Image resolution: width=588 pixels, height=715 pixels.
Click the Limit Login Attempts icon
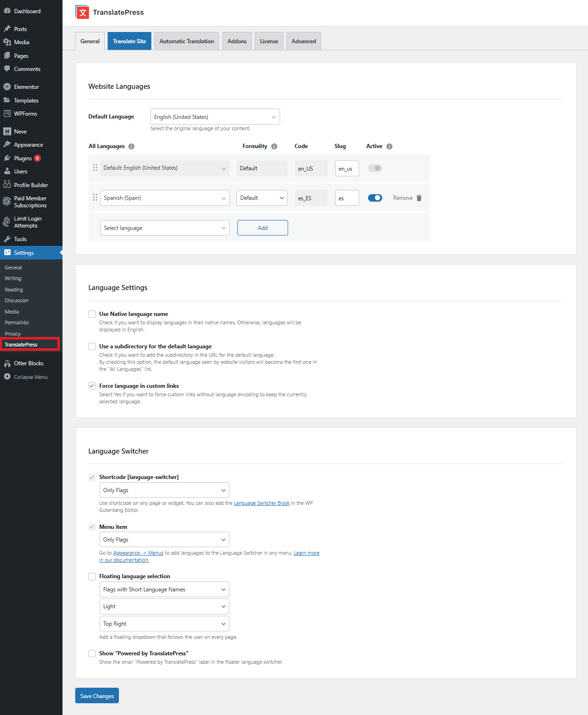coord(7,221)
